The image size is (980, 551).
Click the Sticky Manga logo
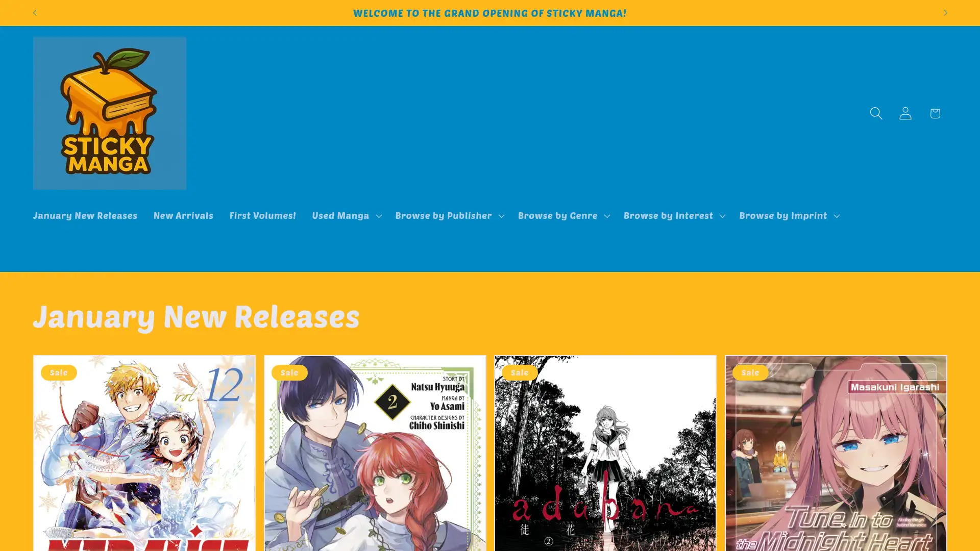[109, 113]
